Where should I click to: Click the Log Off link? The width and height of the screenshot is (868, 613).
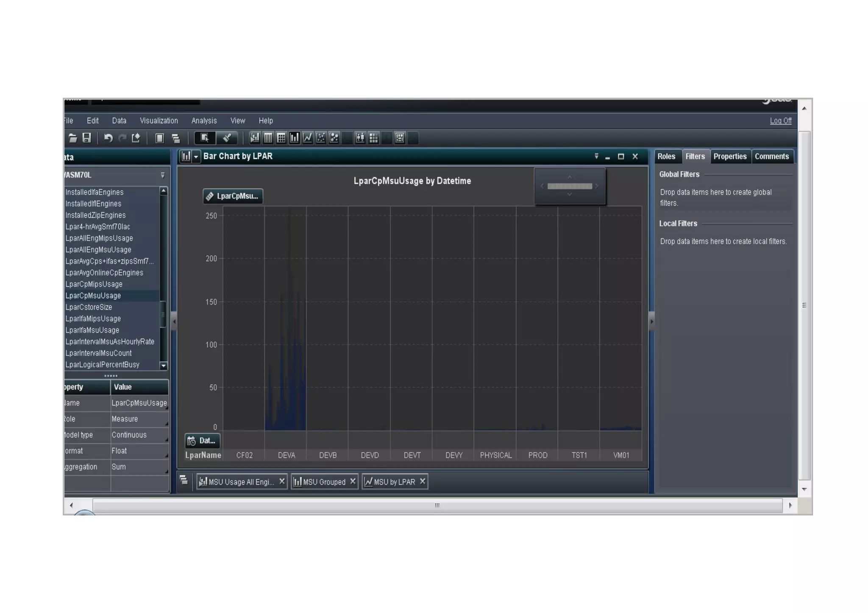tap(780, 121)
